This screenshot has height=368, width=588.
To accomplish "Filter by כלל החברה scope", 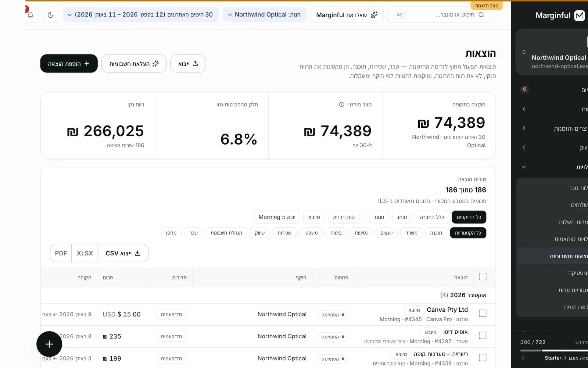I will pos(432,217).
